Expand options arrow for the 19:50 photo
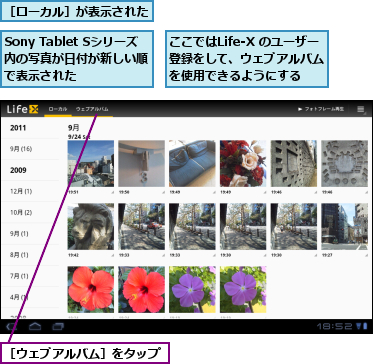Image resolution: width=373 pixels, height=364 pixels. click(163, 192)
